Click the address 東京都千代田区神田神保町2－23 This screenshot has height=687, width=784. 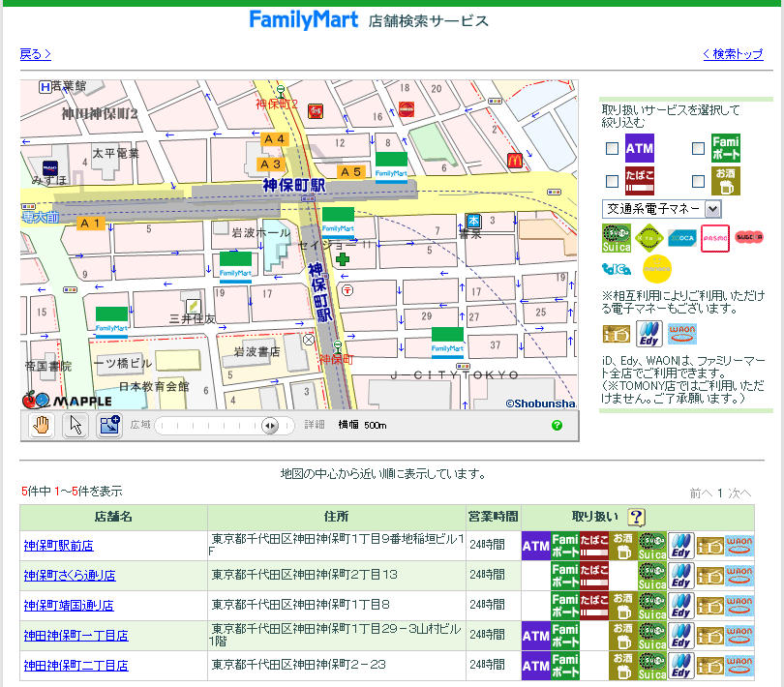298,665
